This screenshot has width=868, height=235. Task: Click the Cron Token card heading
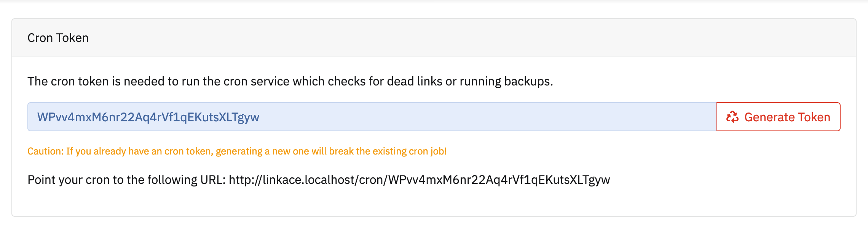[x=58, y=38]
